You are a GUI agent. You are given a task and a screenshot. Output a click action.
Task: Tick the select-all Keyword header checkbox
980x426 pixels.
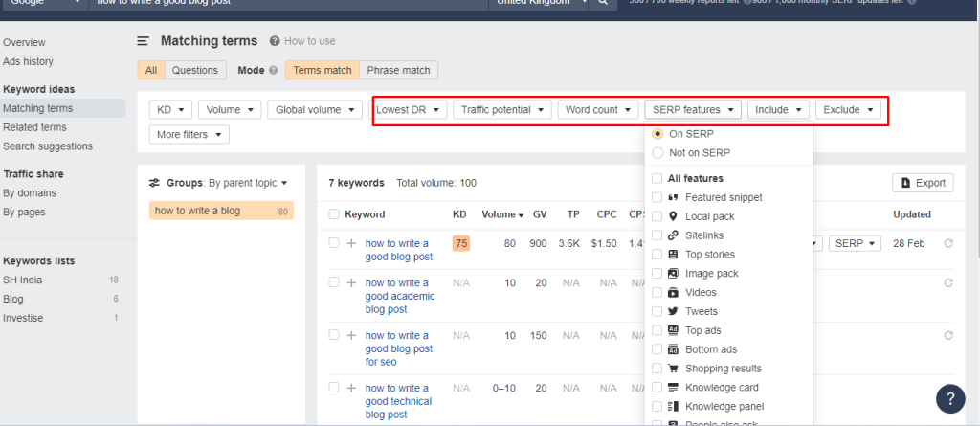click(334, 213)
